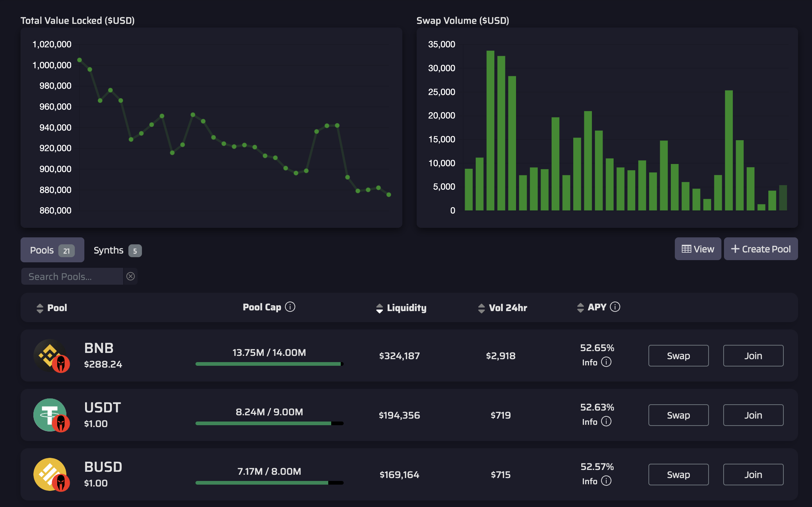Sort by Vol 24hr column
The height and width of the screenshot is (507, 812).
[x=502, y=308]
